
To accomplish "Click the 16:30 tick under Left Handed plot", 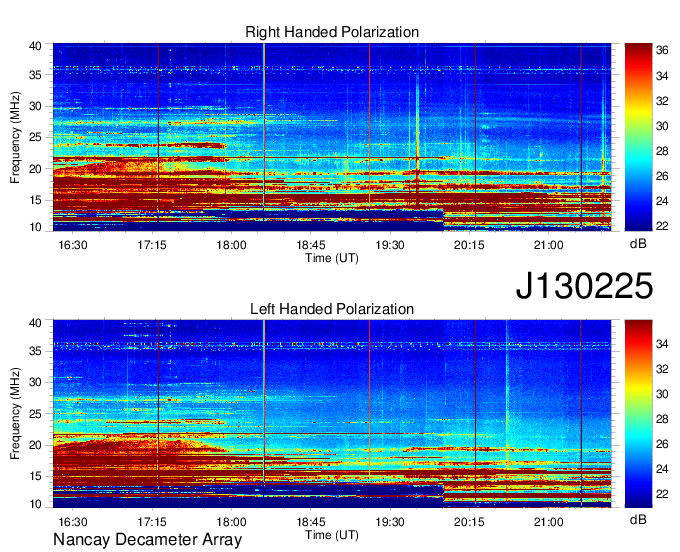I will click(x=73, y=522).
